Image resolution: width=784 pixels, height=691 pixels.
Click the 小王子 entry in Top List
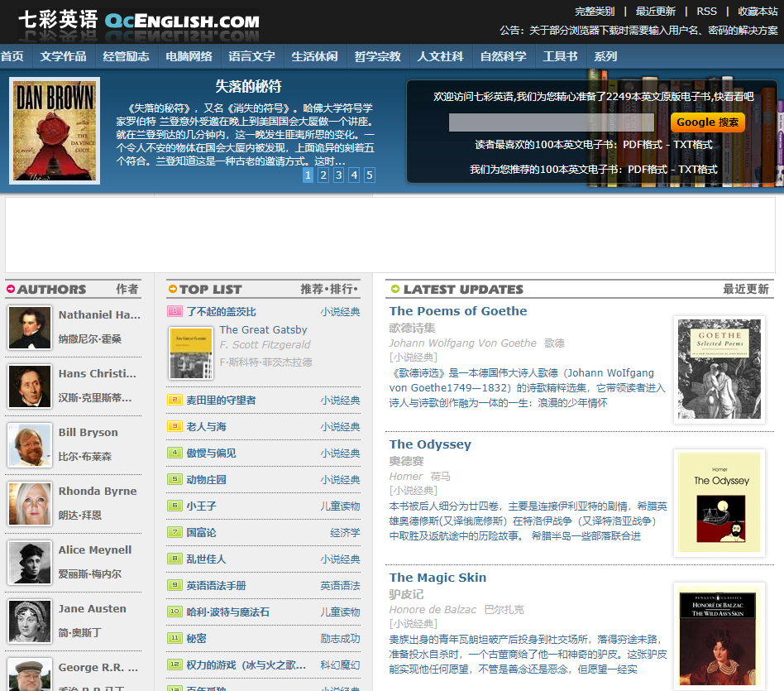click(x=201, y=506)
